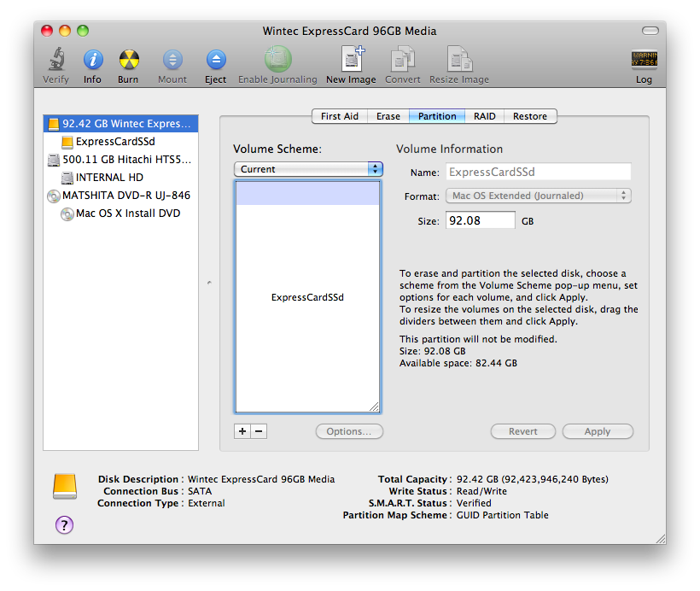The width and height of the screenshot is (700, 591).
Task: Click the 'SATA' connection bus value
Action: point(200,491)
